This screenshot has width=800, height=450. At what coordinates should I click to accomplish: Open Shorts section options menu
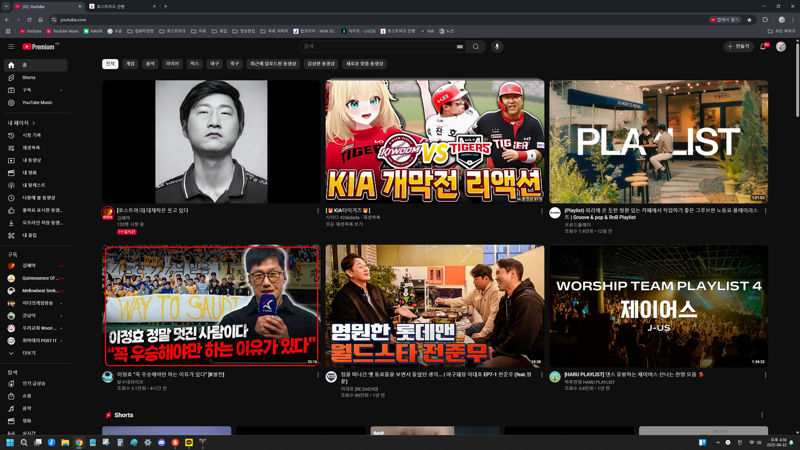tap(762, 415)
